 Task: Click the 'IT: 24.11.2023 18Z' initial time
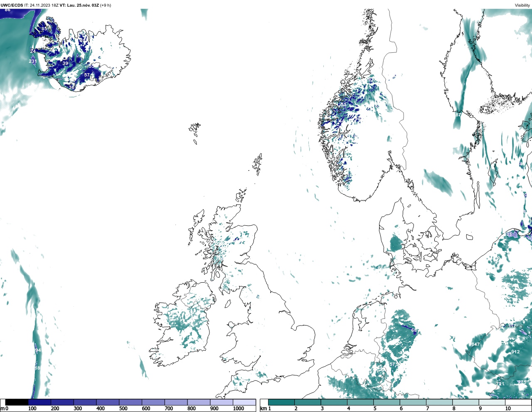(41, 5)
